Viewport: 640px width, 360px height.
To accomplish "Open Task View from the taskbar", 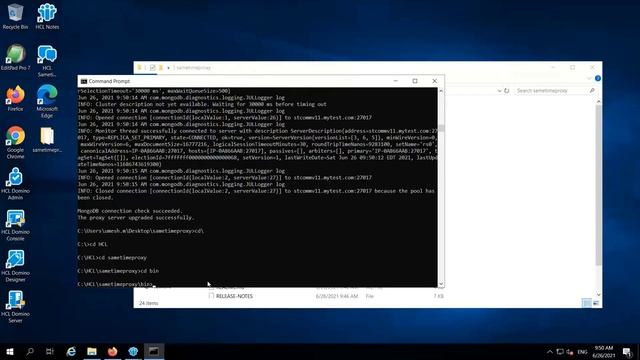I will [50, 351].
